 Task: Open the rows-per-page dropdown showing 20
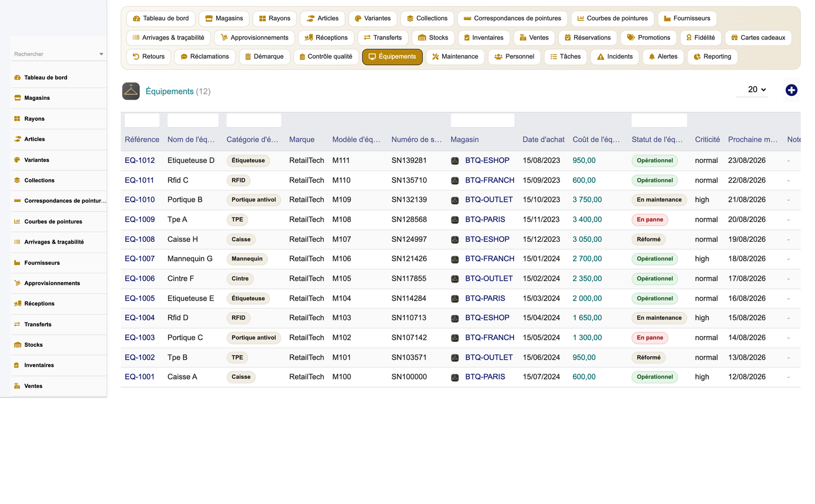(752, 90)
